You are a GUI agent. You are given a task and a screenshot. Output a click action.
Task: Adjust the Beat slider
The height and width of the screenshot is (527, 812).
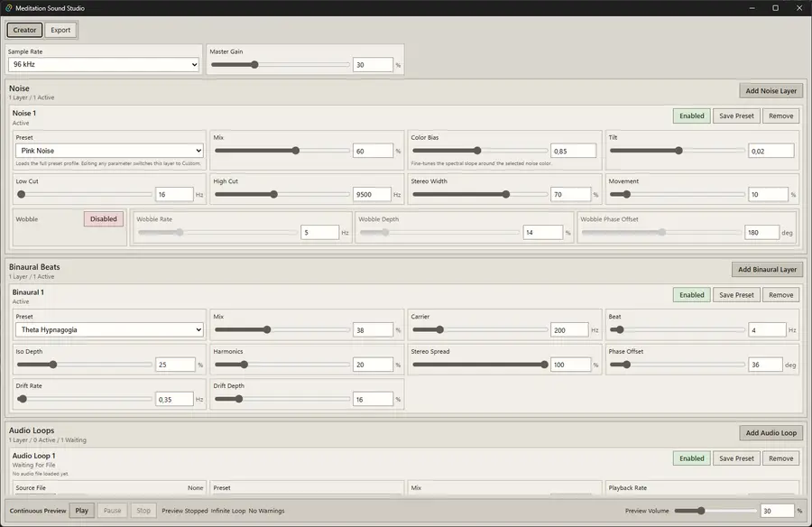678,329
